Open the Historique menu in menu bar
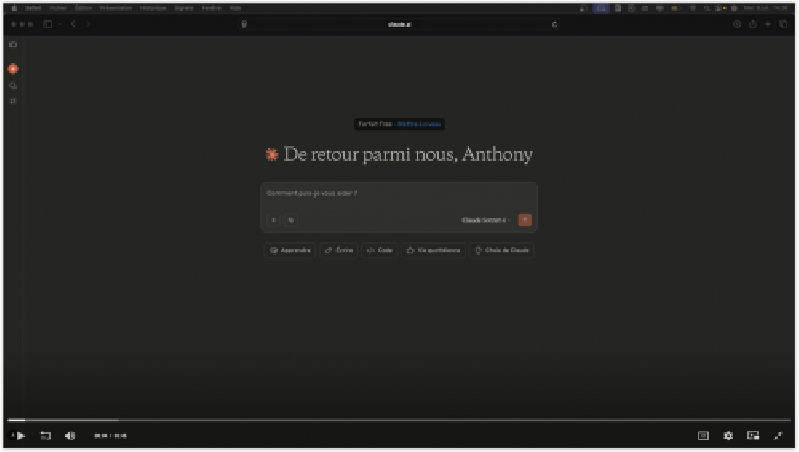This screenshot has height=452, width=799. click(153, 7)
